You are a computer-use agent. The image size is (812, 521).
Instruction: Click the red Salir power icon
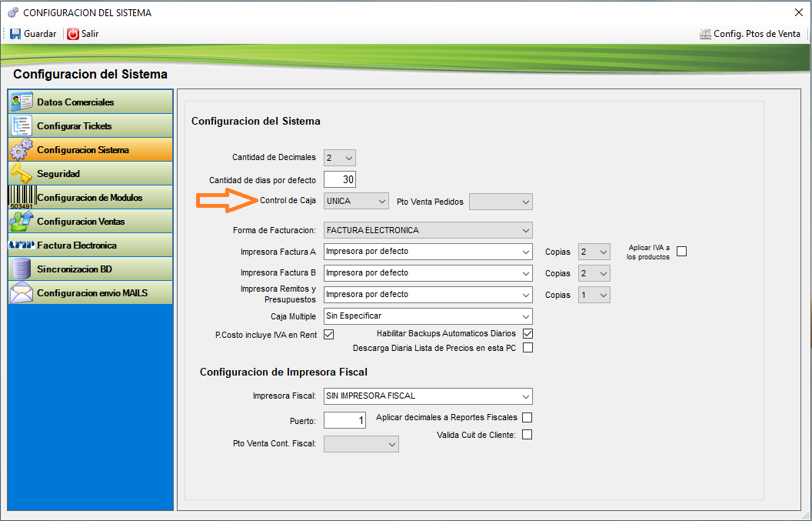[x=73, y=34]
